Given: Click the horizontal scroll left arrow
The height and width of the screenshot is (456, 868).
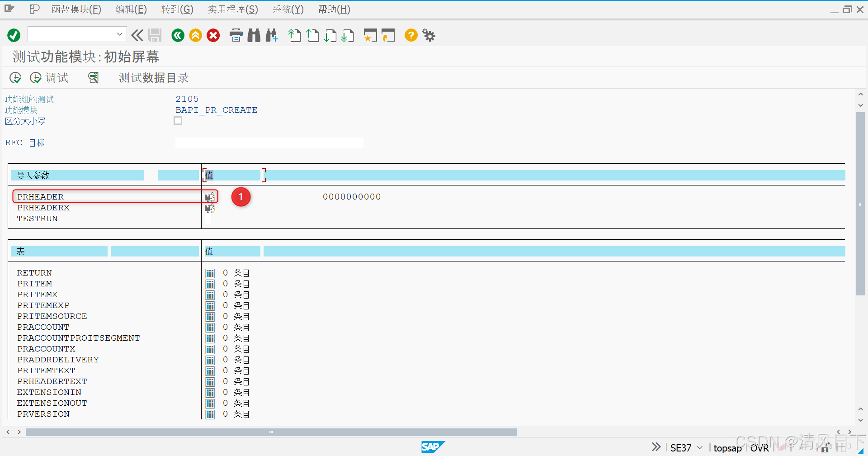Looking at the screenshot, I should point(8,432).
